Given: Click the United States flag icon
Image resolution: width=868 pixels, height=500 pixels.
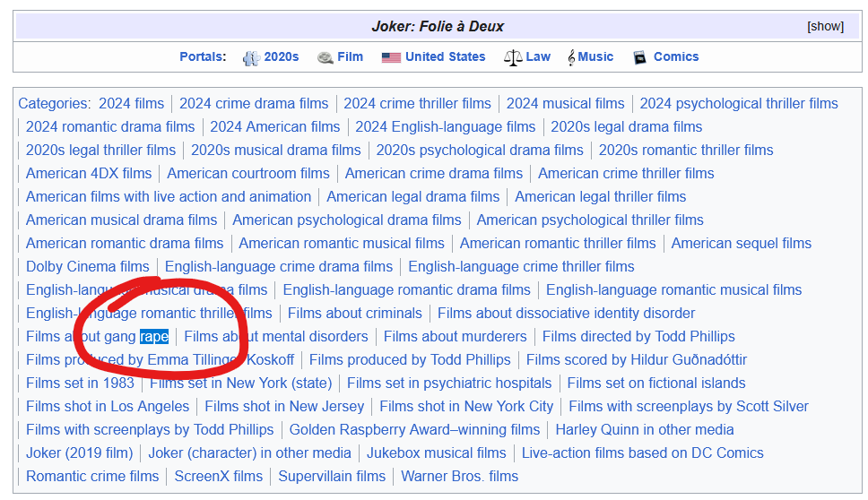Looking at the screenshot, I should (391, 57).
